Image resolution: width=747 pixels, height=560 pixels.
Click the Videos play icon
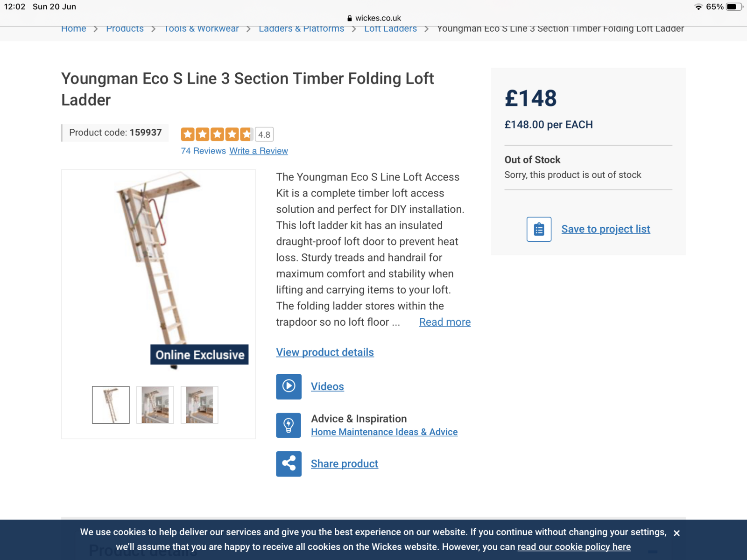point(289,386)
